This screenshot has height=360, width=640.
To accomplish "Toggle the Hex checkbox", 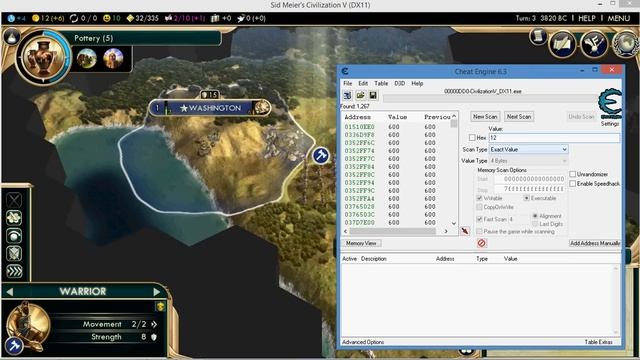I will pyautogui.click(x=472, y=138).
